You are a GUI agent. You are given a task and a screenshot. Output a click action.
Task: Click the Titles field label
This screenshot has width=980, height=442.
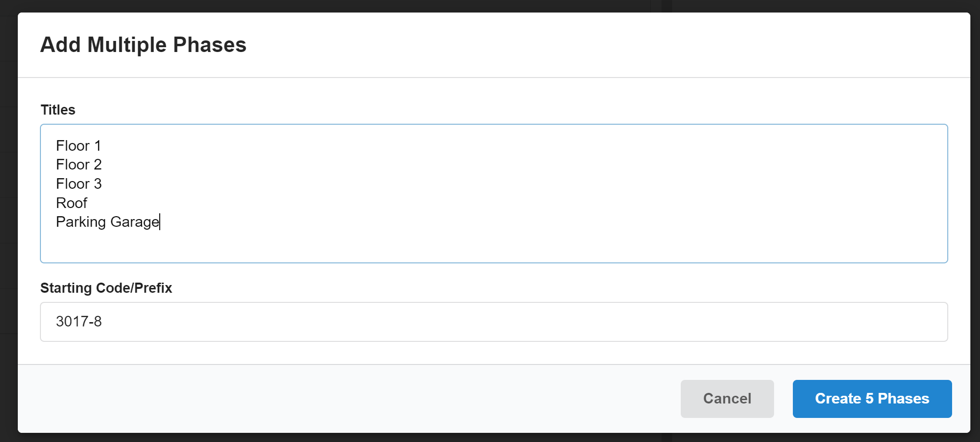tap(57, 110)
